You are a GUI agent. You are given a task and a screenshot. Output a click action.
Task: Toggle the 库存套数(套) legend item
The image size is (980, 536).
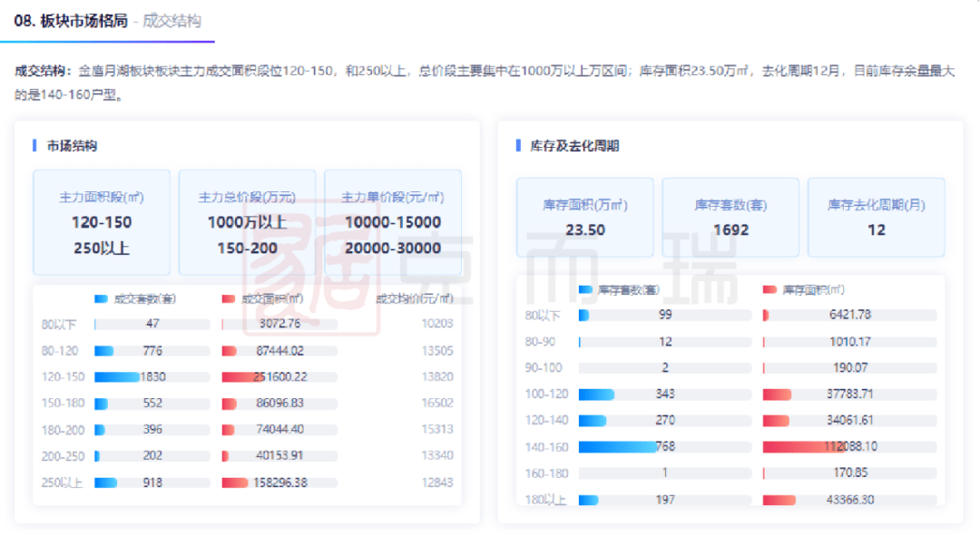[620, 290]
